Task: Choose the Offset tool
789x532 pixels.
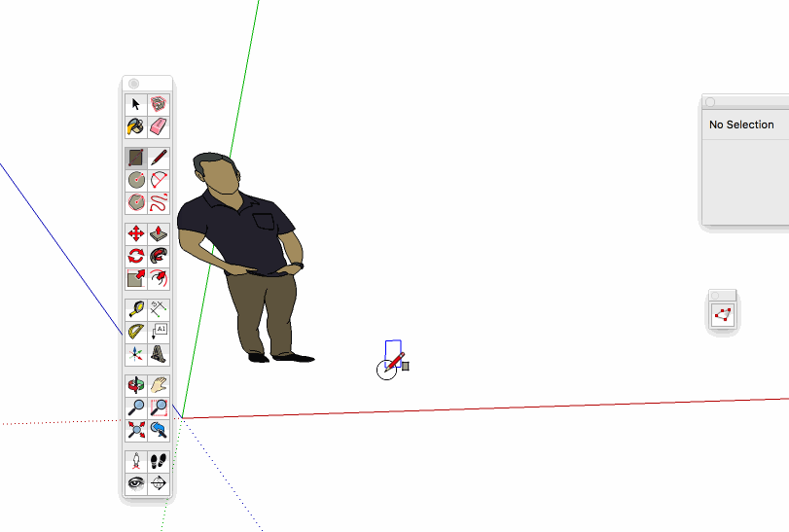Action: coord(159,278)
